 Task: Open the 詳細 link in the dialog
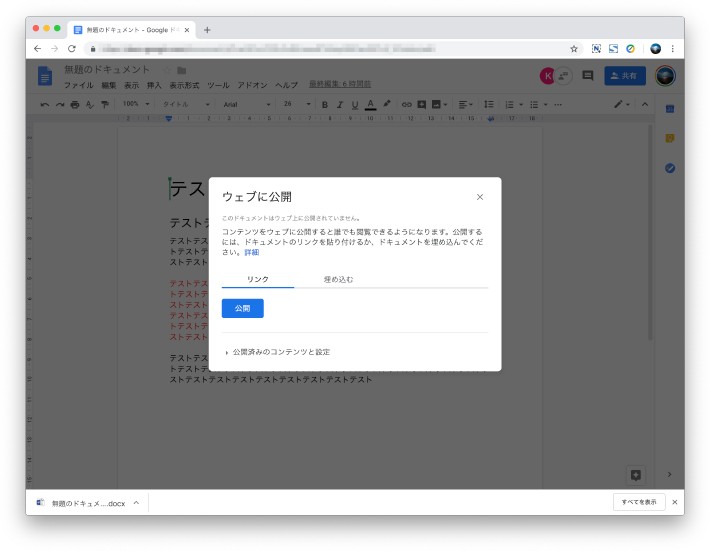pos(252,252)
